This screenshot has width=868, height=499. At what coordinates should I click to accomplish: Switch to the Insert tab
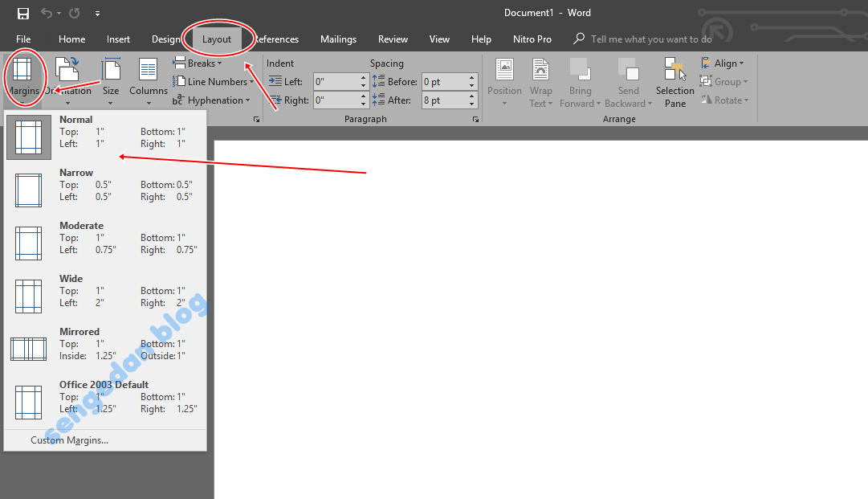(x=119, y=39)
